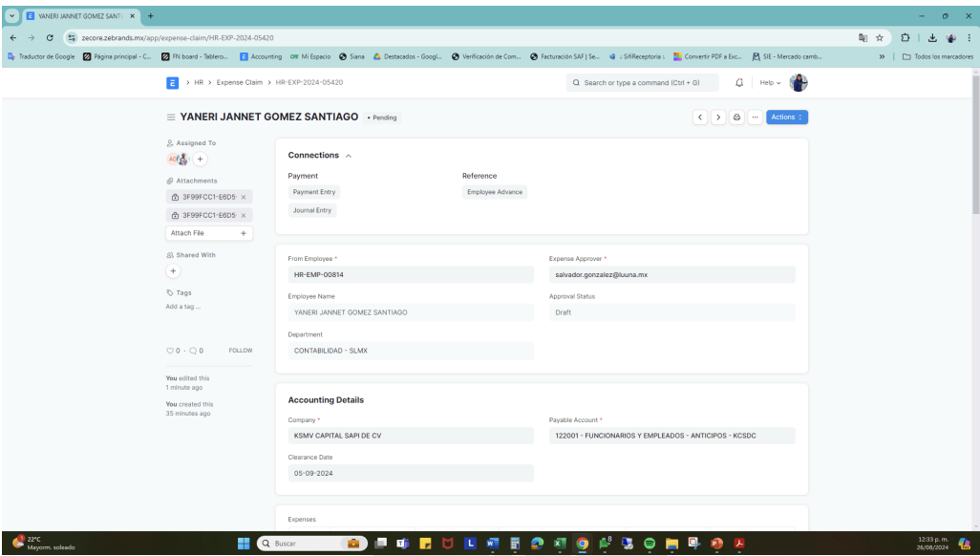This screenshot has height=556, width=980.
Task: Click the Clearance Date field
Action: click(410, 473)
